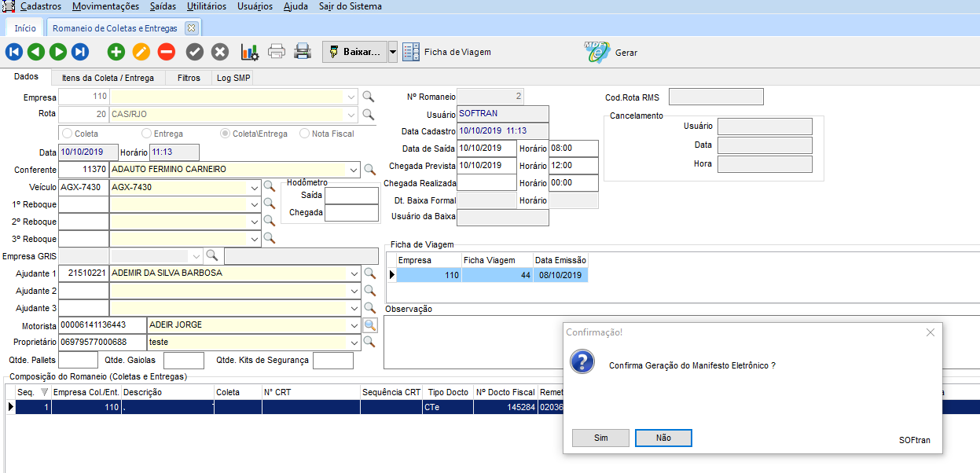Open the Veículo combo box dropdown

point(253,188)
